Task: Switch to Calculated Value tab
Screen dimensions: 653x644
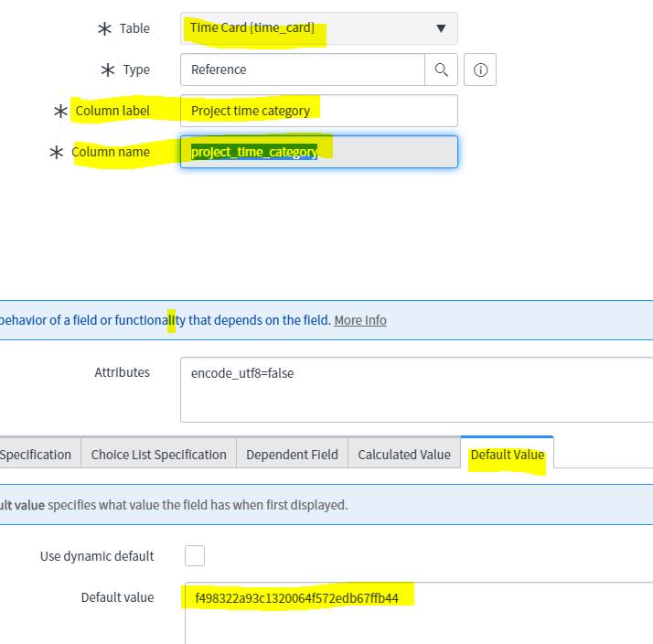Action: coord(404,455)
